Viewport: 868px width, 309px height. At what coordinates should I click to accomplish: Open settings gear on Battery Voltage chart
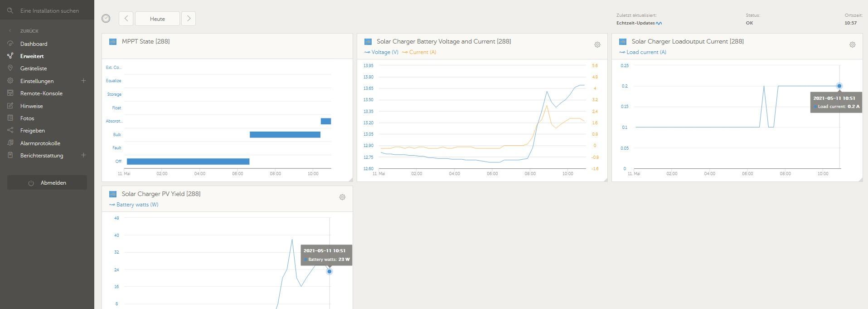tap(597, 44)
